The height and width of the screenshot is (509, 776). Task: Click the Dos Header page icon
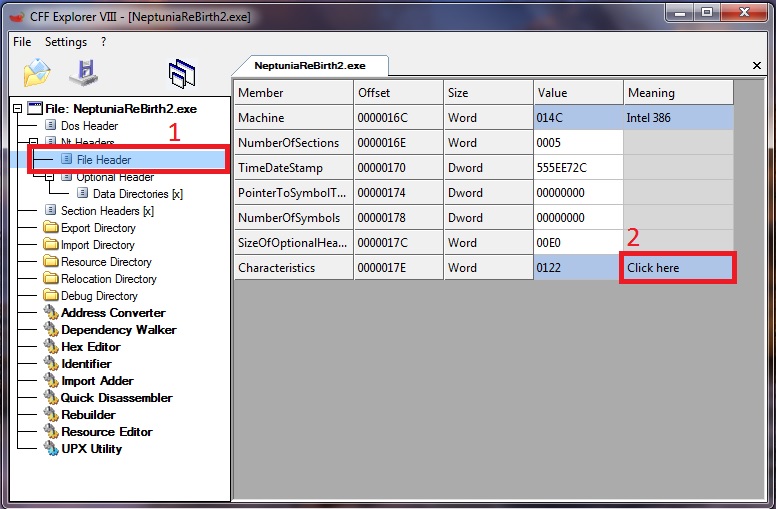pos(50,125)
